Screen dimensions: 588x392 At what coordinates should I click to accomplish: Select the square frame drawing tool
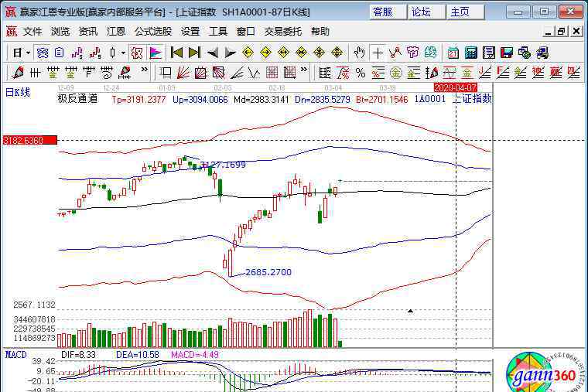click(165, 72)
